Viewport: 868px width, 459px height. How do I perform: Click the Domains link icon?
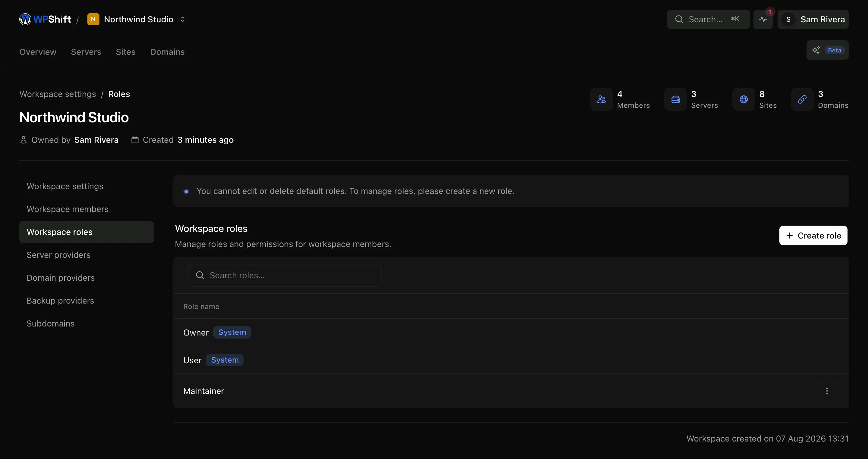(802, 99)
